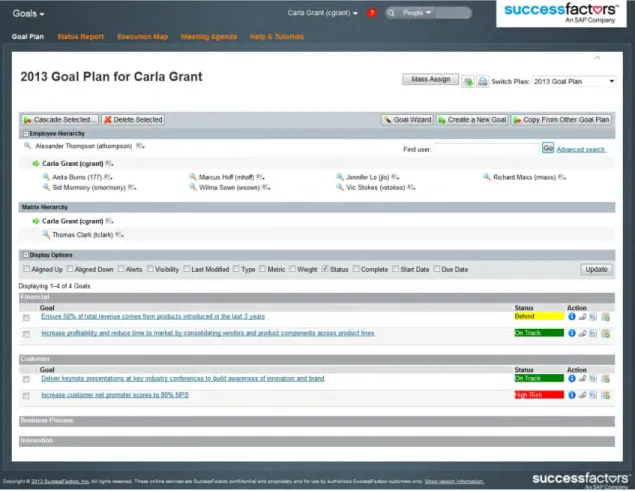The image size is (635, 492).
Task: Open magnifier icon beside Alexander Thompson
Action: click(27, 146)
